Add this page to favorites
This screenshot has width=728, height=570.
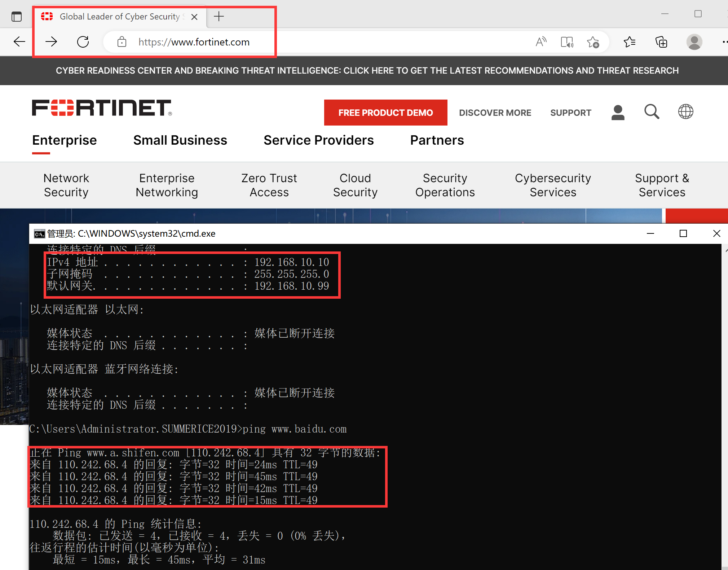click(x=593, y=42)
